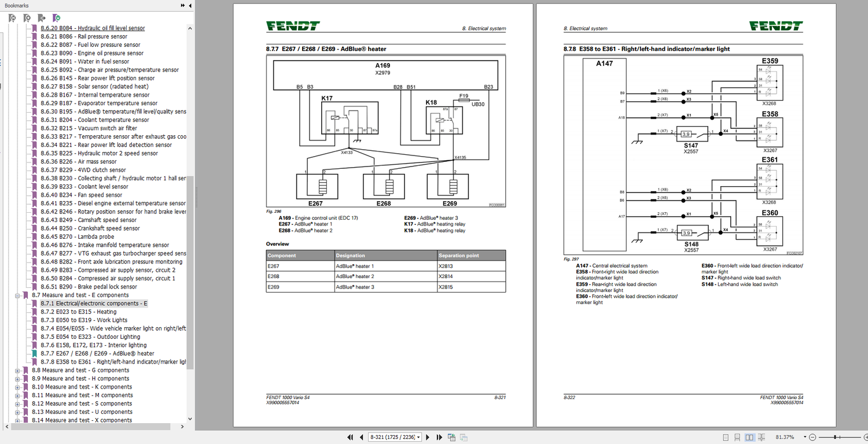The height and width of the screenshot is (444, 868).
Task: Expand the 8.13 Measure and test - U components node
Action: click(17, 412)
